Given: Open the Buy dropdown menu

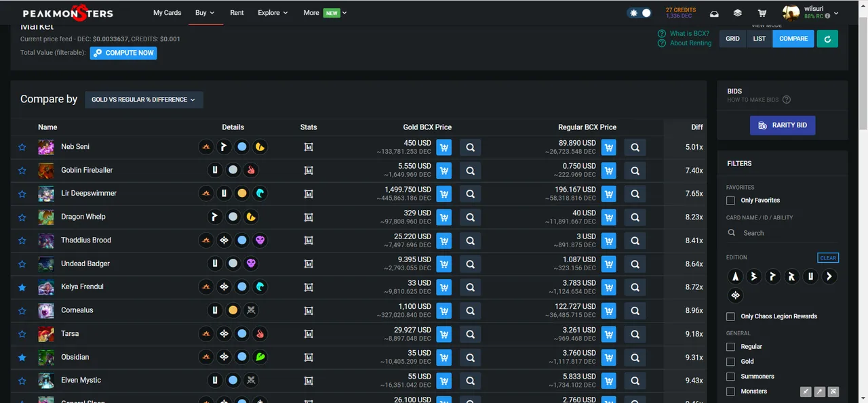Looking at the screenshot, I should pos(205,13).
